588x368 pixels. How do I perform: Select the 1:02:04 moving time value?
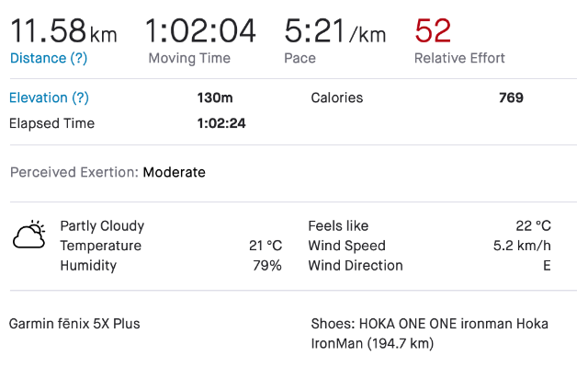click(x=201, y=30)
